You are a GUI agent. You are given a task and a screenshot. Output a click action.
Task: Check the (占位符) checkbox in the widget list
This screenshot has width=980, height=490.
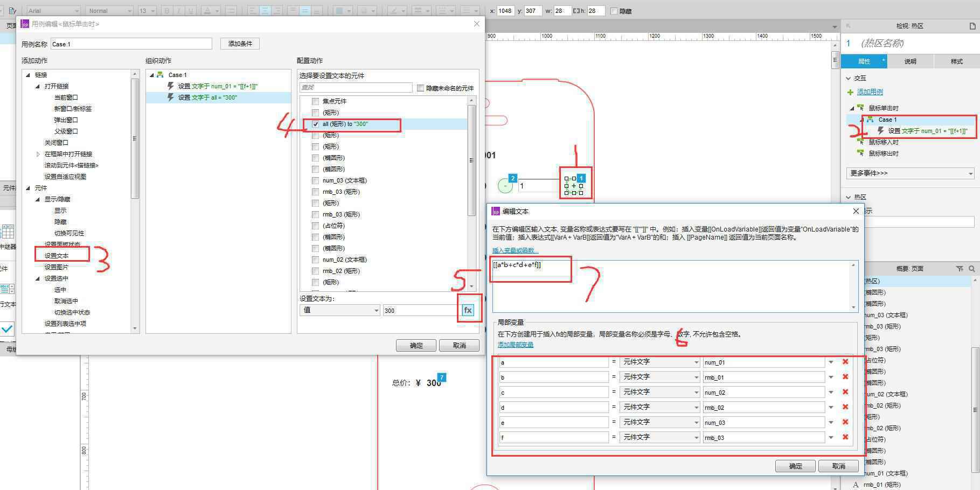pyautogui.click(x=316, y=226)
